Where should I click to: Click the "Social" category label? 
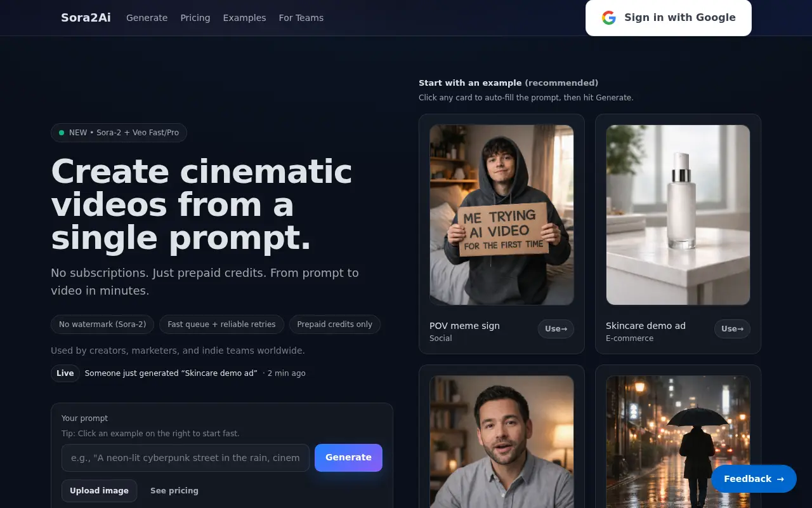[x=441, y=338]
